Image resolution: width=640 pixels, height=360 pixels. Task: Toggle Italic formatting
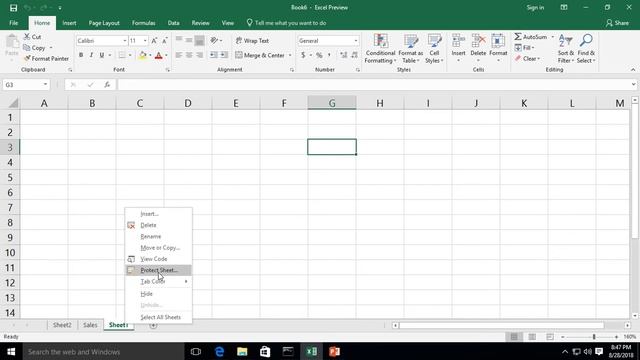(91, 55)
